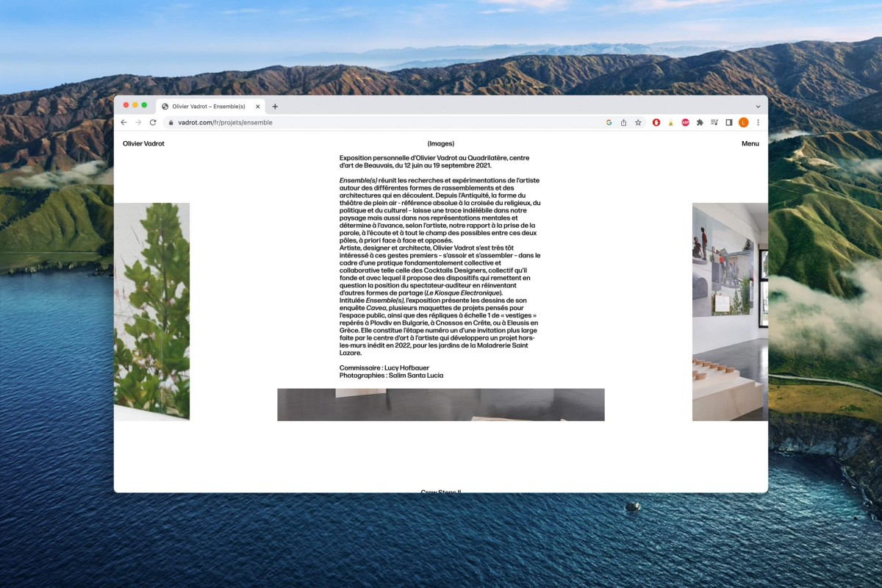Open the yellow flask extension
The height and width of the screenshot is (588, 882).
point(671,123)
